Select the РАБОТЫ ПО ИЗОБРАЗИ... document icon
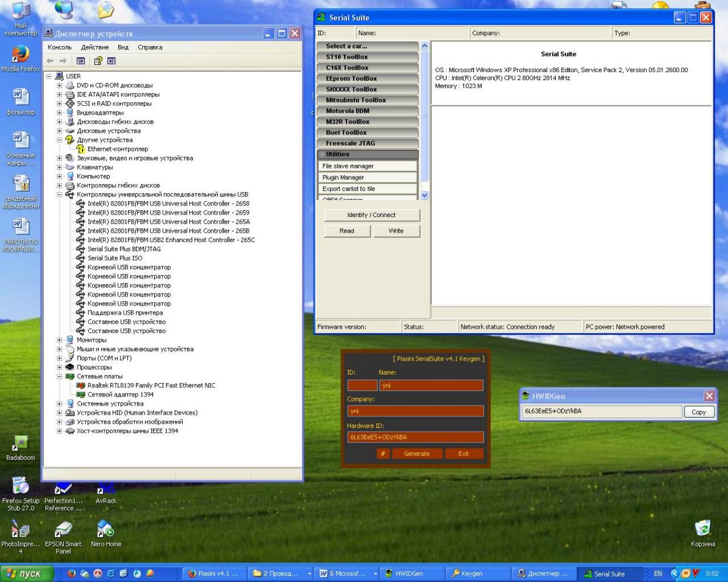This screenshot has width=728, height=582. point(21,235)
